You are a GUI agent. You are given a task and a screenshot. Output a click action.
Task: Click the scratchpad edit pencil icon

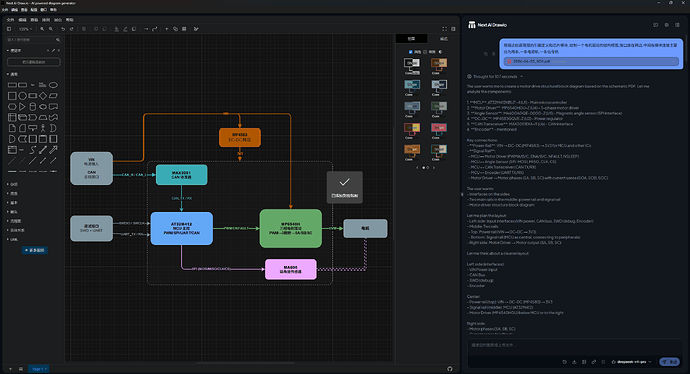(53, 51)
